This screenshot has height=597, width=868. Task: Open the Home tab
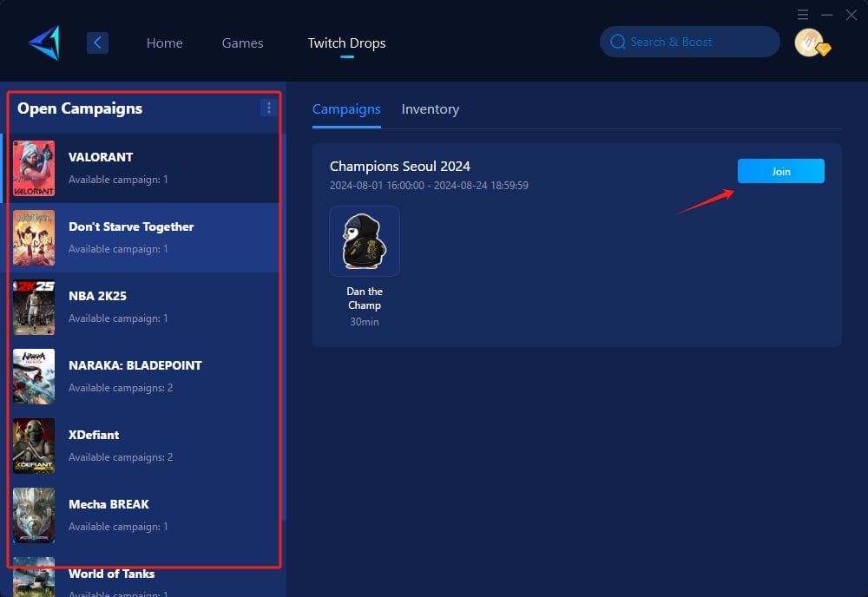coord(164,43)
